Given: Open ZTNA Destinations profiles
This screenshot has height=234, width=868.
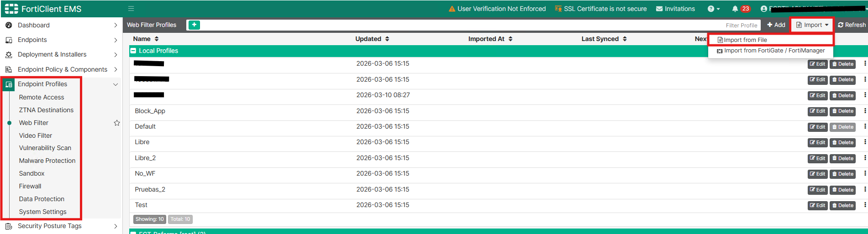Looking at the screenshot, I should pos(46,110).
